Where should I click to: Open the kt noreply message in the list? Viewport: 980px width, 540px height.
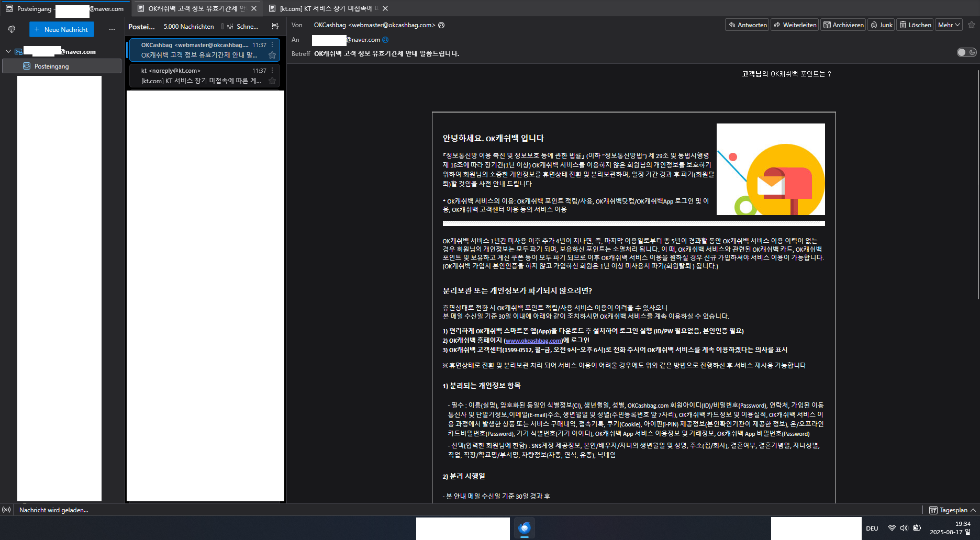(x=204, y=75)
